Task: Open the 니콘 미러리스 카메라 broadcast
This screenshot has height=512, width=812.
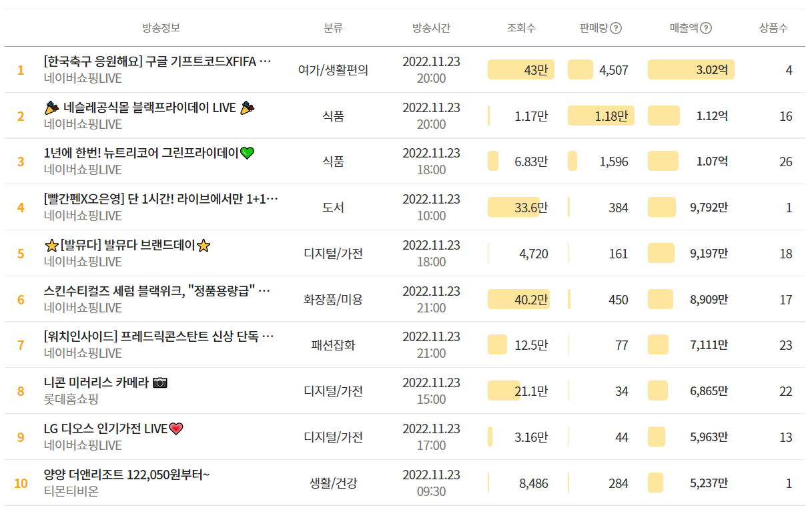Action: click(x=105, y=382)
